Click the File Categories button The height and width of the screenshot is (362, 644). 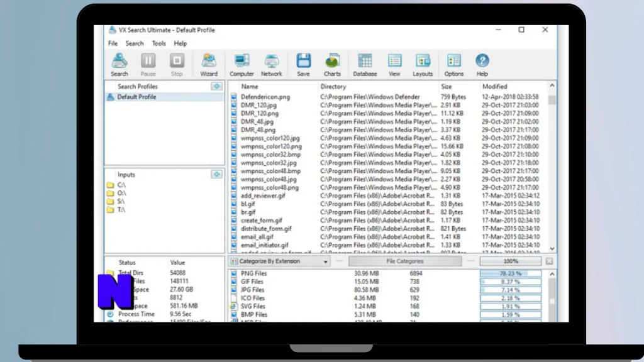[x=404, y=261]
